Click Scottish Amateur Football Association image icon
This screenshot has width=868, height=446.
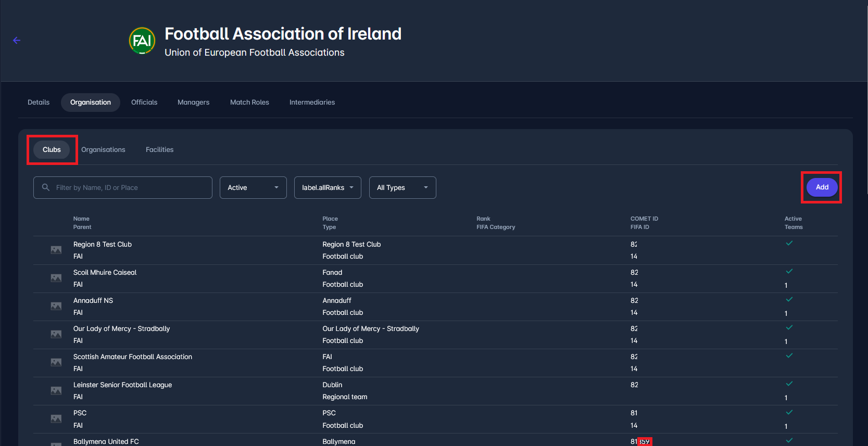[x=56, y=362]
